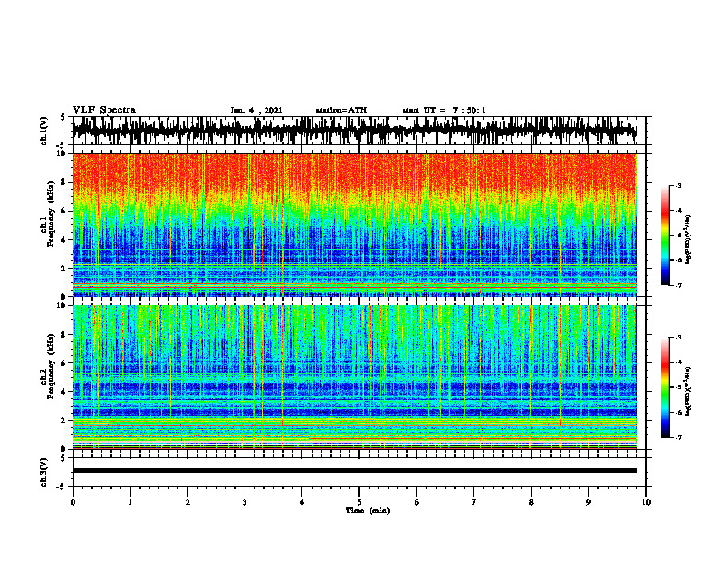This screenshot has height=563, width=728.
Task: Select time axis tick label 2
Action: [188, 502]
